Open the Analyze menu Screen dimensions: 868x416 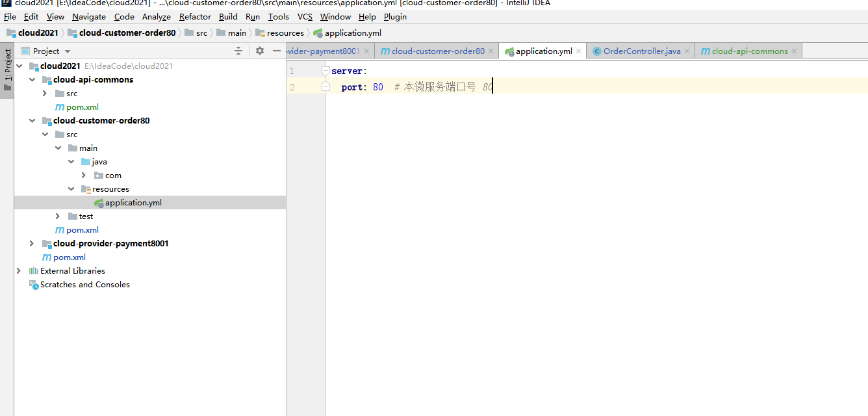[157, 17]
